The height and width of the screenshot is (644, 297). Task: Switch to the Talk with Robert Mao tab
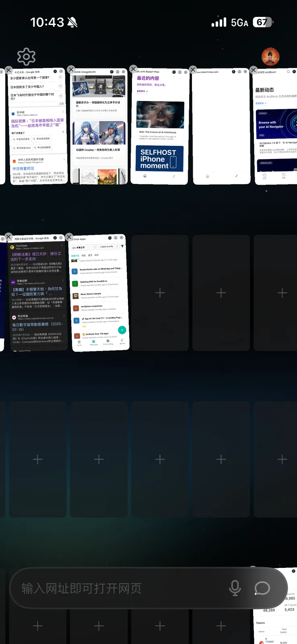tap(161, 127)
